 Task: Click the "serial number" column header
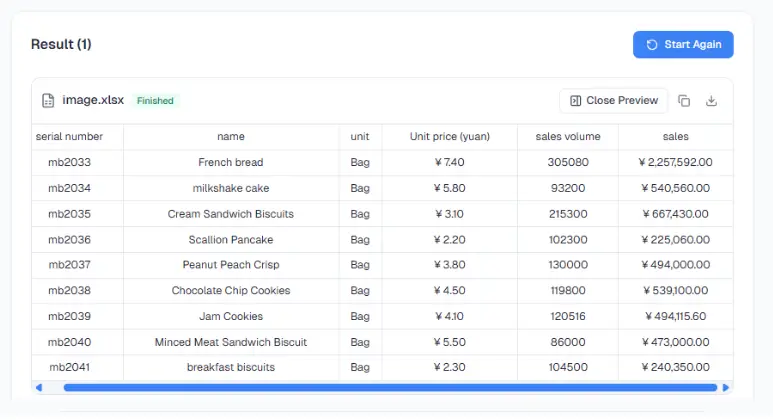[x=69, y=136]
